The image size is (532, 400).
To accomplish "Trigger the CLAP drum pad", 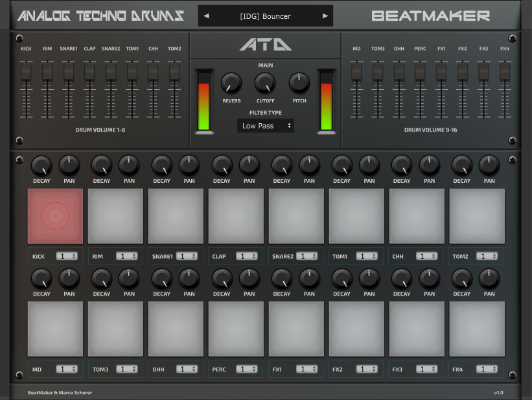I will click(x=236, y=216).
